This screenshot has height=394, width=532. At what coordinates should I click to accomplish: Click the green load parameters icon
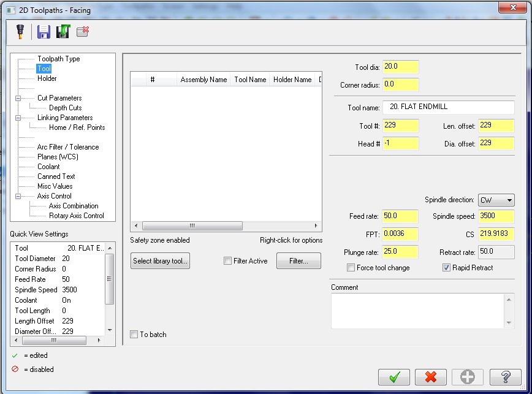(63, 31)
